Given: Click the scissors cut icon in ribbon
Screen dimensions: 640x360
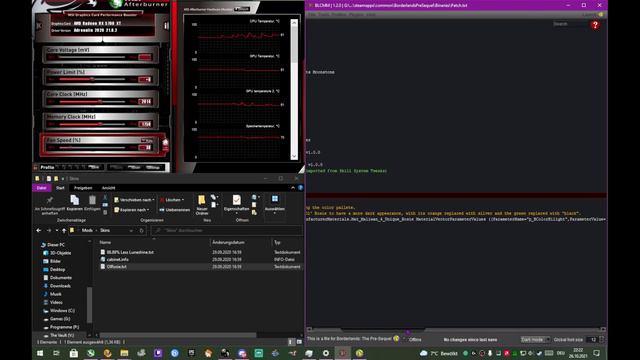Looking at the screenshot, I should point(105,197).
